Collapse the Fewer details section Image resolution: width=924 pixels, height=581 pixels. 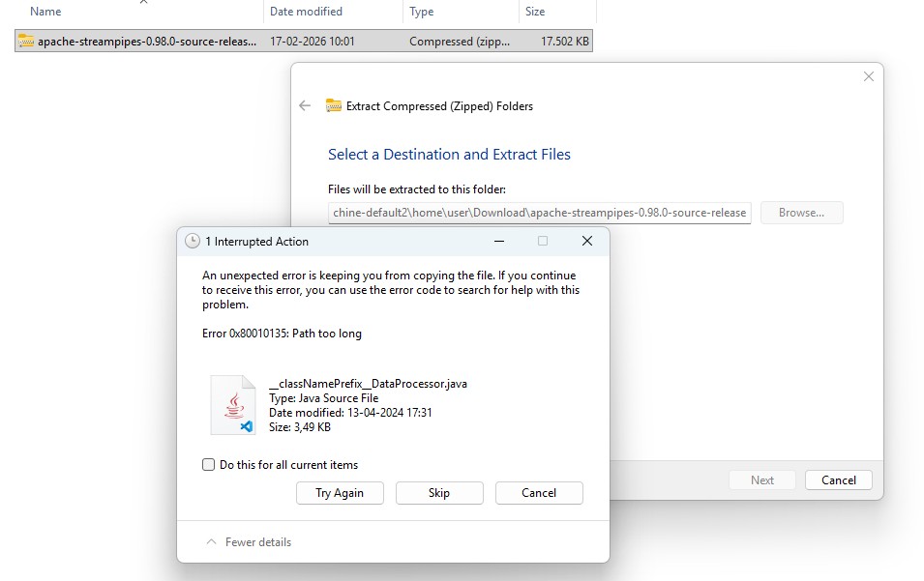point(249,542)
